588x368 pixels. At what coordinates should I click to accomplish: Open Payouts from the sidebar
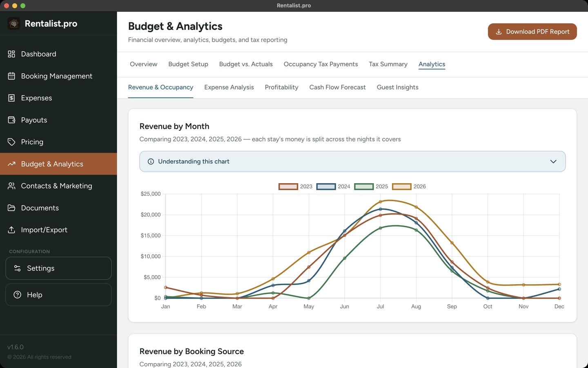(58, 120)
